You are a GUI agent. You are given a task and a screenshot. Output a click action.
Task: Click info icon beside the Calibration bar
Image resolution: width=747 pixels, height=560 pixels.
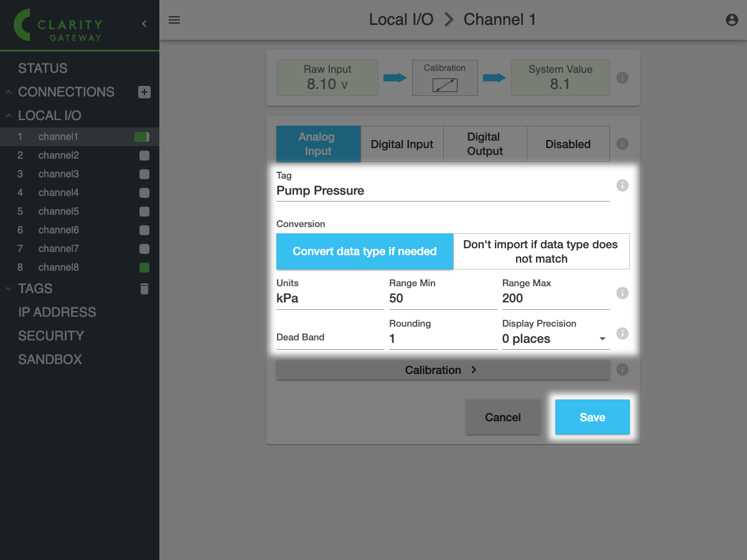tap(622, 370)
